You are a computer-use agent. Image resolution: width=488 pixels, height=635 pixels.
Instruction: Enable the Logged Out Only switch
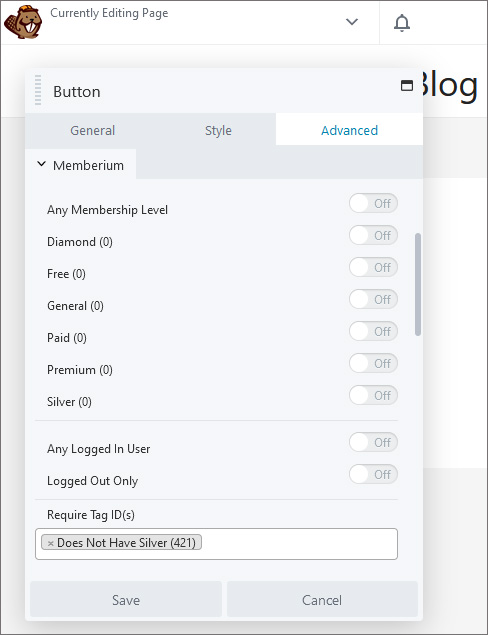(373, 474)
